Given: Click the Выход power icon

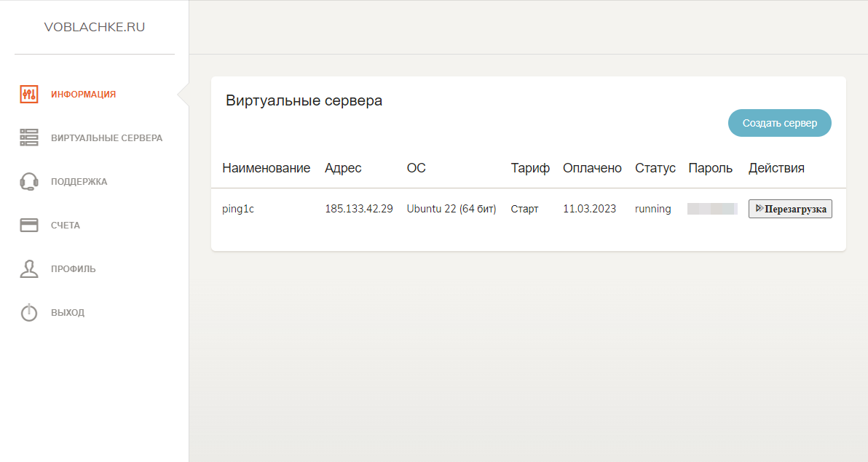Looking at the screenshot, I should coord(28,312).
